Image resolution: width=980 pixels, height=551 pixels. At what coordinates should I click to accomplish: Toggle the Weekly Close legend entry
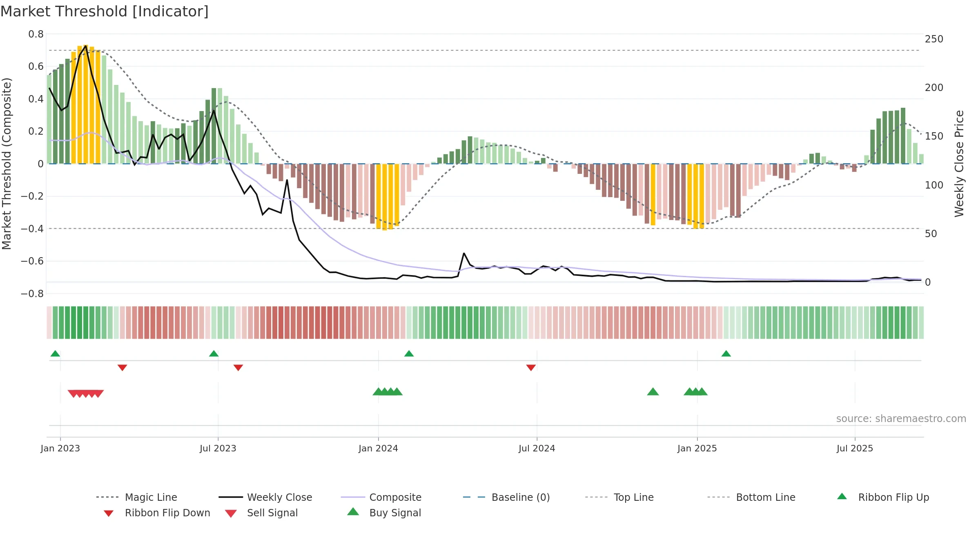(265, 497)
